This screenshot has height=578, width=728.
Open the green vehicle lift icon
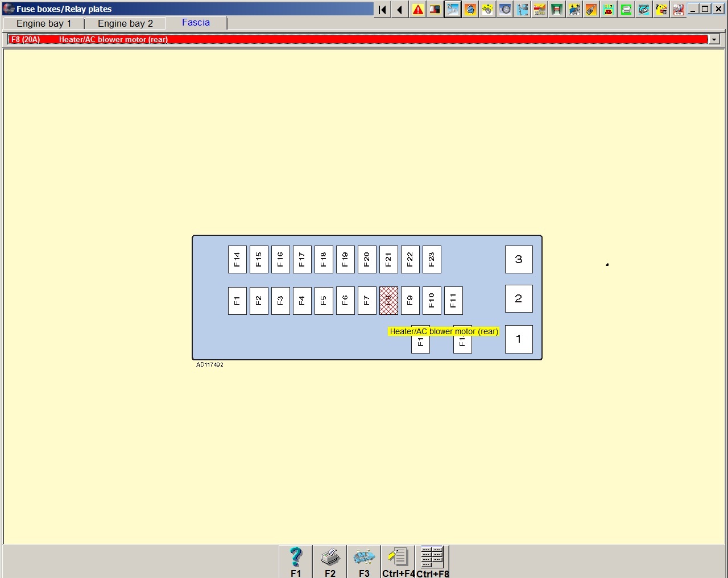[557, 9]
